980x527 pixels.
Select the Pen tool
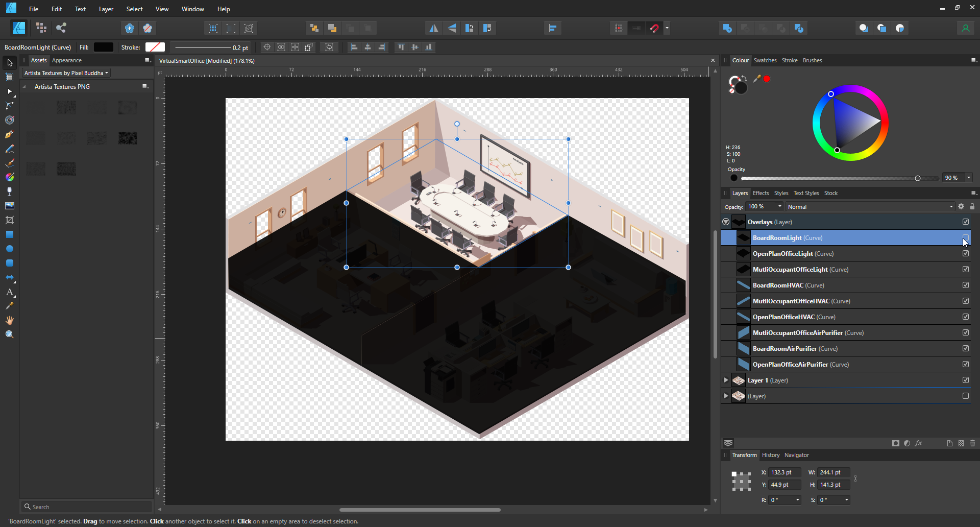[10, 134]
